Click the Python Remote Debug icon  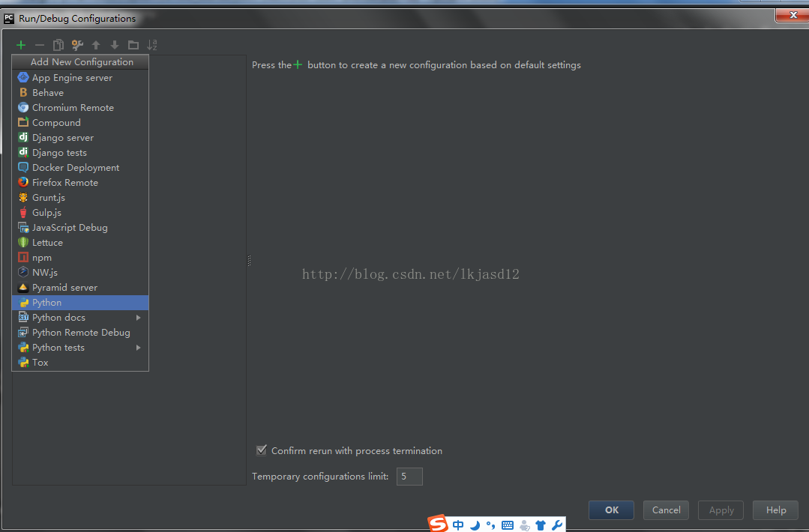click(23, 333)
